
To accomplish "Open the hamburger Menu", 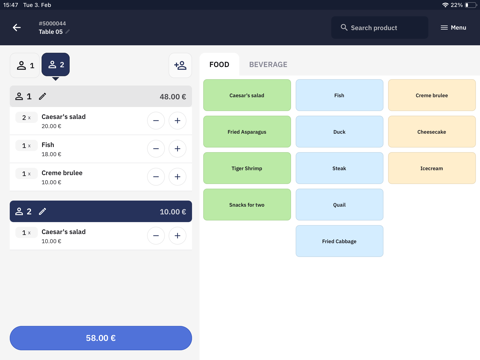I will pyautogui.click(x=453, y=28).
